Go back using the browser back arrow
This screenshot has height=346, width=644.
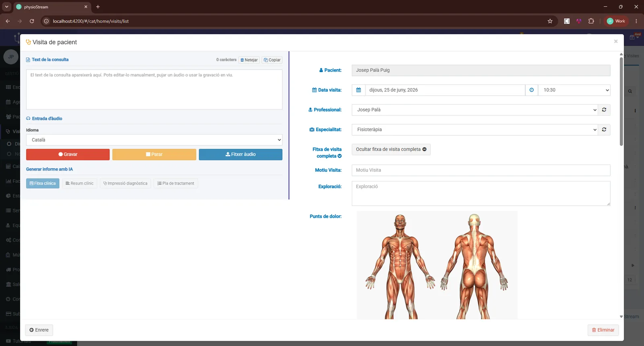[x=8, y=21]
